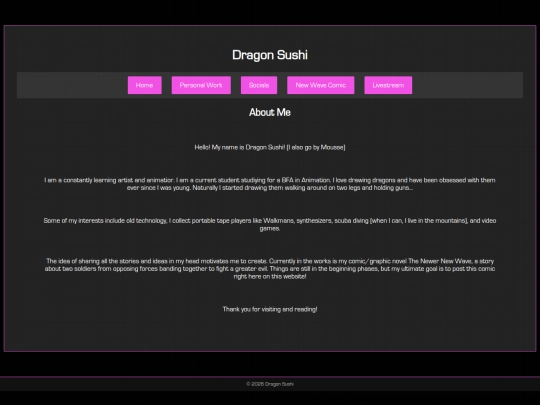Visit the New Wave Comic page
Screen dimensions: 540x405
coord(321,85)
